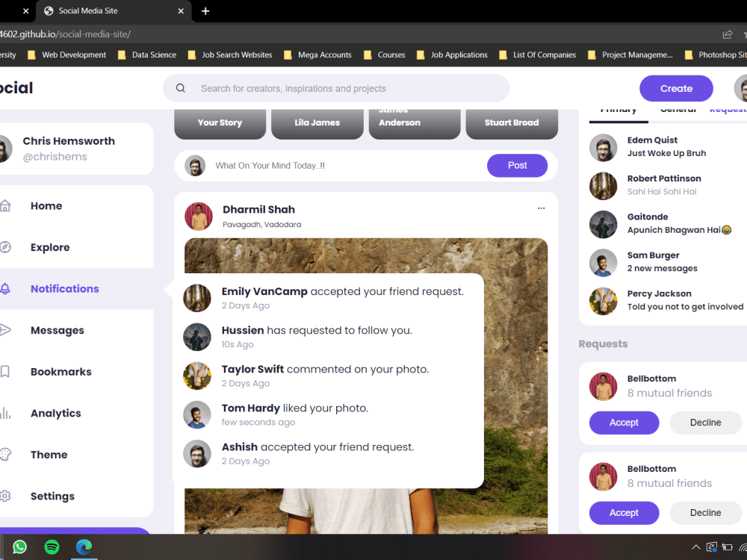Open Emily VanCamp notification
This screenshot has height=560, width=747.
(x=328, y=298)
